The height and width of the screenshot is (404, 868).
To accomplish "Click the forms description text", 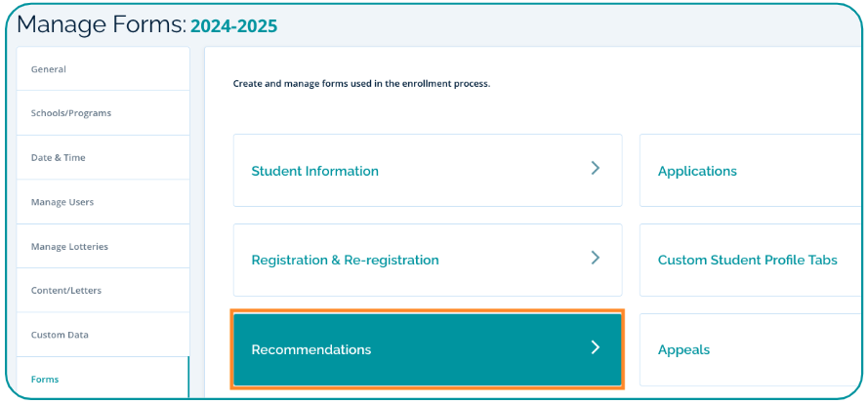I will pyautogui.click(x=361, y=84).
